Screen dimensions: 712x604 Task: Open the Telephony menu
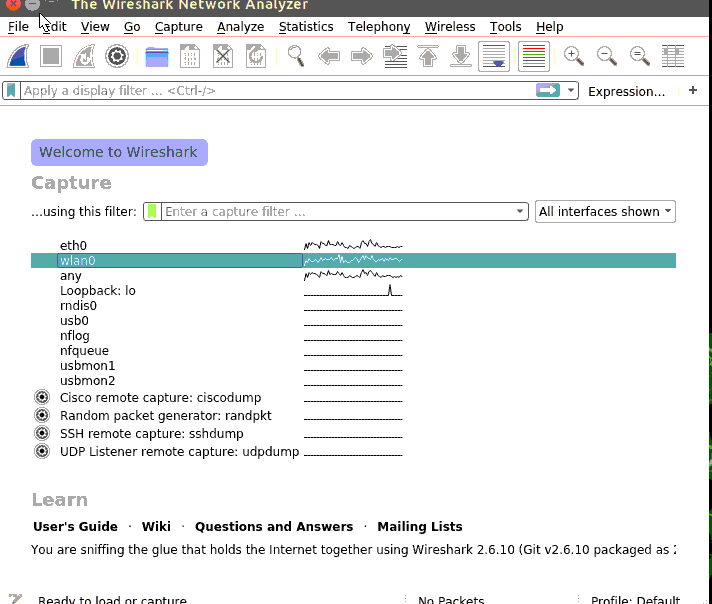pos(379,27)
